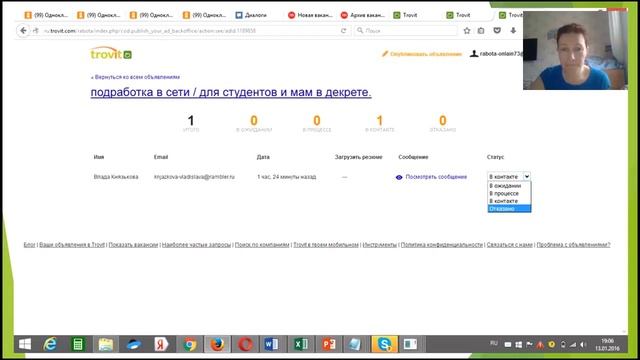Click the applicant's rambler.ru email address
This screenshot has height=360, width=640.
point(194,177)
